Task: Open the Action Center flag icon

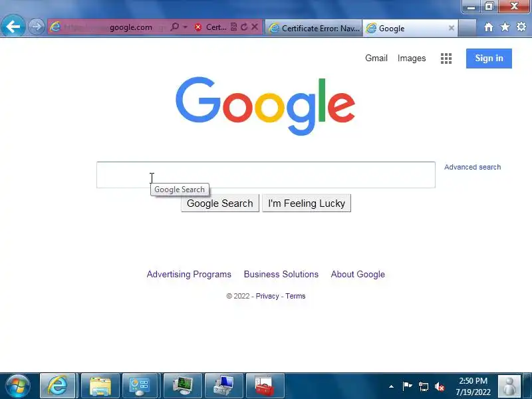Action: (x=407, y=386)
